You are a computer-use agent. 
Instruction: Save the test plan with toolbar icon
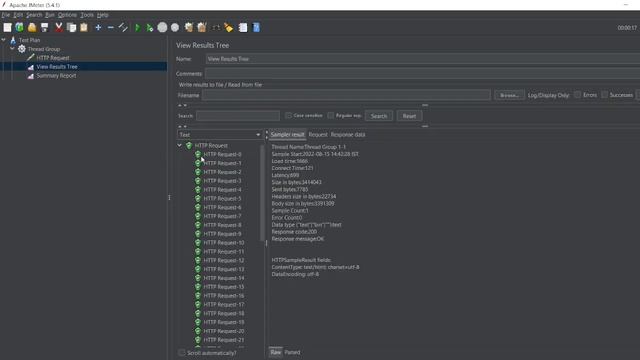pyautogui.click(x=44, y=27)
